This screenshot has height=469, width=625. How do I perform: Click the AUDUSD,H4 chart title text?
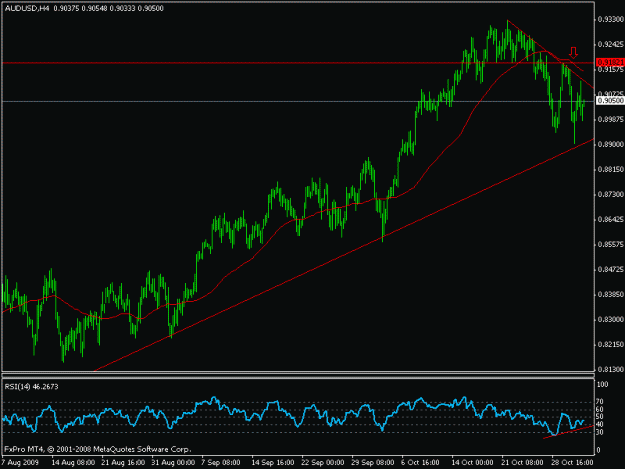coord(27,8)
